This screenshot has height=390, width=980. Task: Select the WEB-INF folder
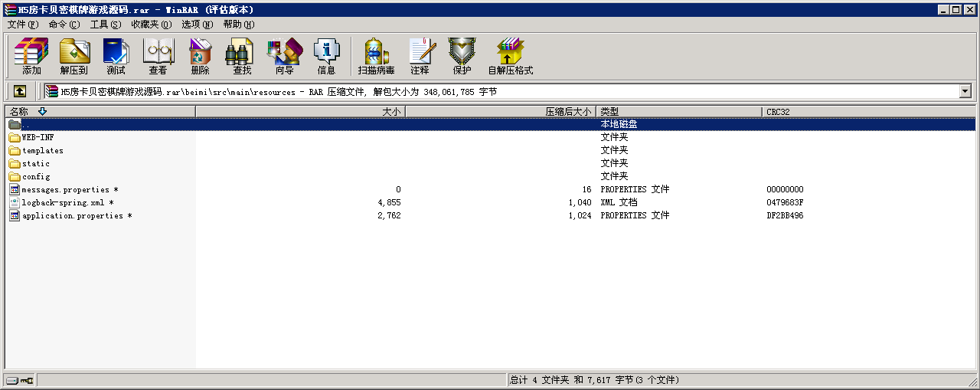(38, 138)
